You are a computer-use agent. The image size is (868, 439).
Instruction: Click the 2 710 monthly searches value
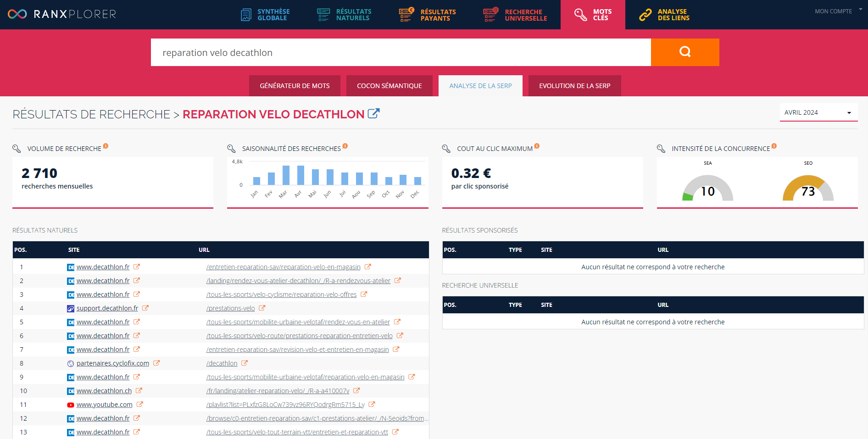tap(39, 173)
